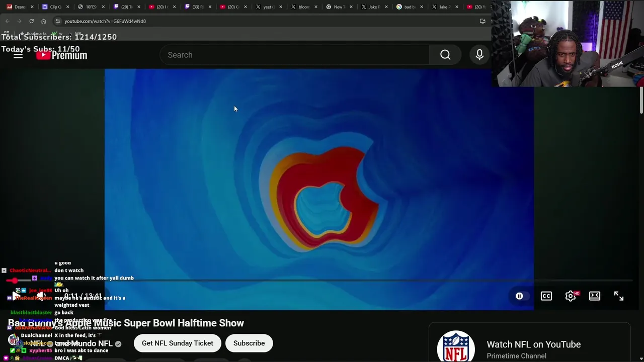
Task: Open the player settings gear
Action: pyautogui.click(x=571, y=296)
